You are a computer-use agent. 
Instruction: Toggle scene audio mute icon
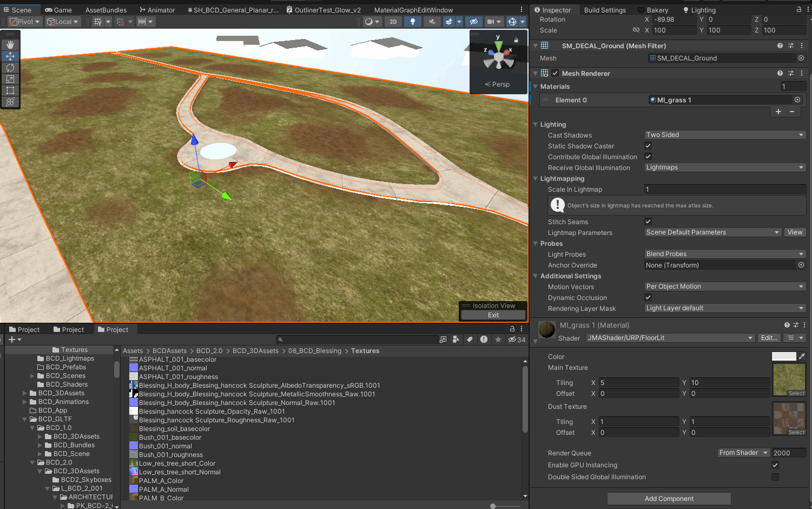(x=432, y=22)
